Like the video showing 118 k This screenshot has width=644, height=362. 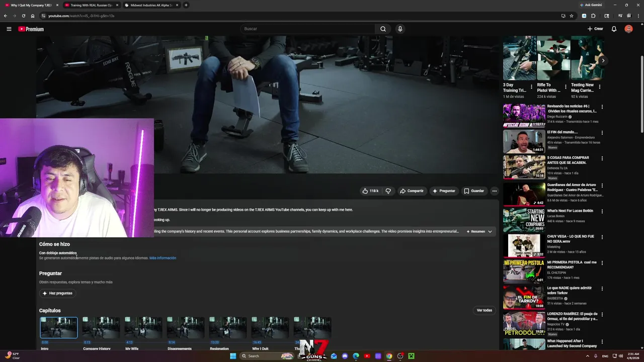click(370, 191)
